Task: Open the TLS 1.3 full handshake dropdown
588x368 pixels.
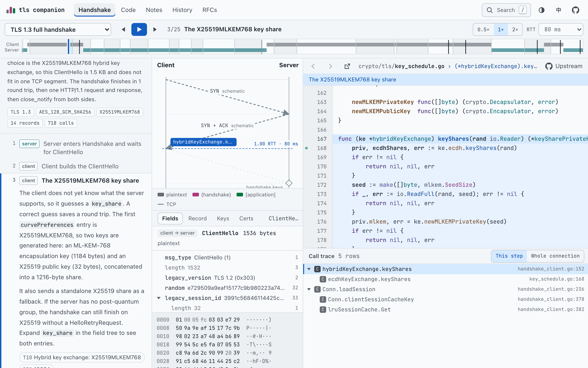Action: 58,29
